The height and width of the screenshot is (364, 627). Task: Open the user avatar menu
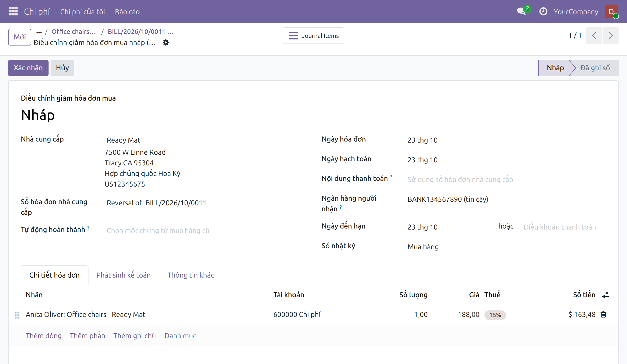point(611,12)
